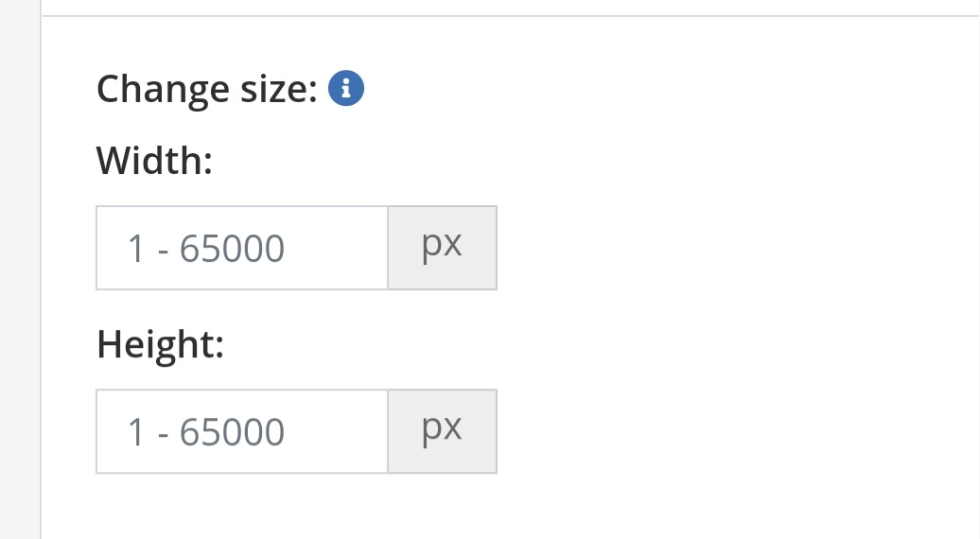The height and width of the screenshot is (539, 980).
Task: Click the empty white area below the Height field
Action: [511, 507]
